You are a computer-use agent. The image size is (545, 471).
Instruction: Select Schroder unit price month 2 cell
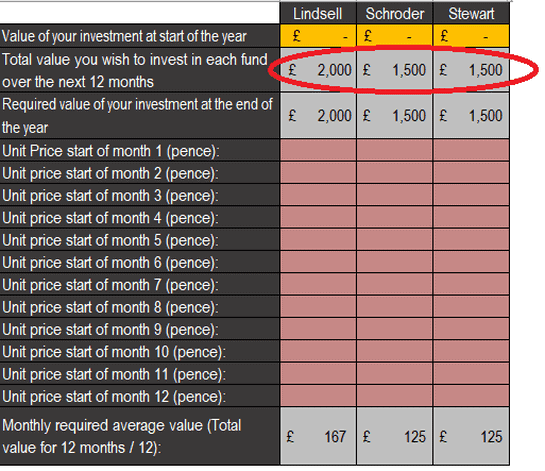coord(394,173)
